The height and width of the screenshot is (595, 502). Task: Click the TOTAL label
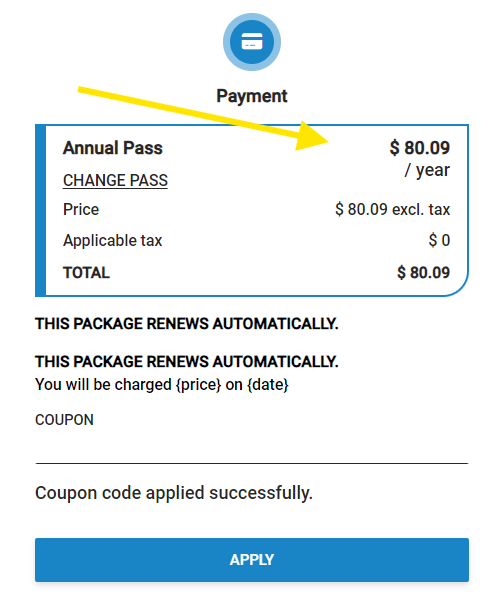[x=86, y=272]
